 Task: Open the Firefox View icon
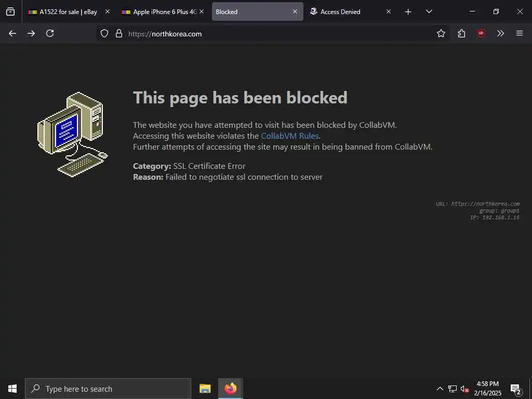pyautogui.click(x=10, y=11)
